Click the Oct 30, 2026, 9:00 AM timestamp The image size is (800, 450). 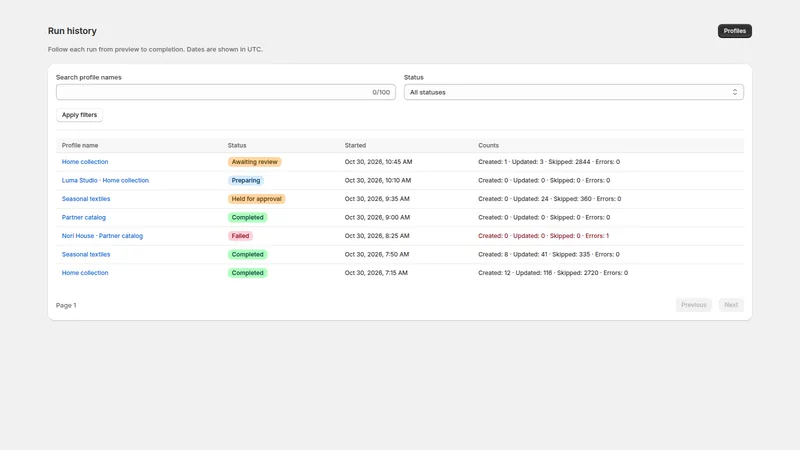click(377, 217)
